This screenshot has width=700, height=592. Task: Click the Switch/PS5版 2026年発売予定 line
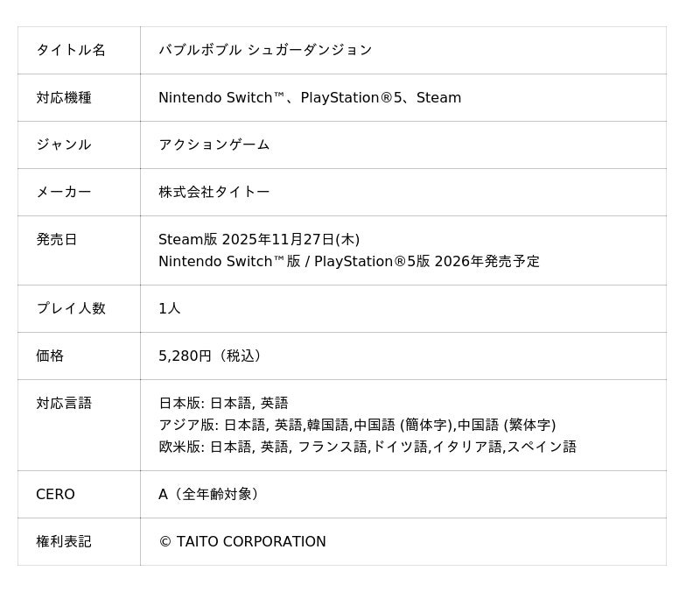coord(349,261)
